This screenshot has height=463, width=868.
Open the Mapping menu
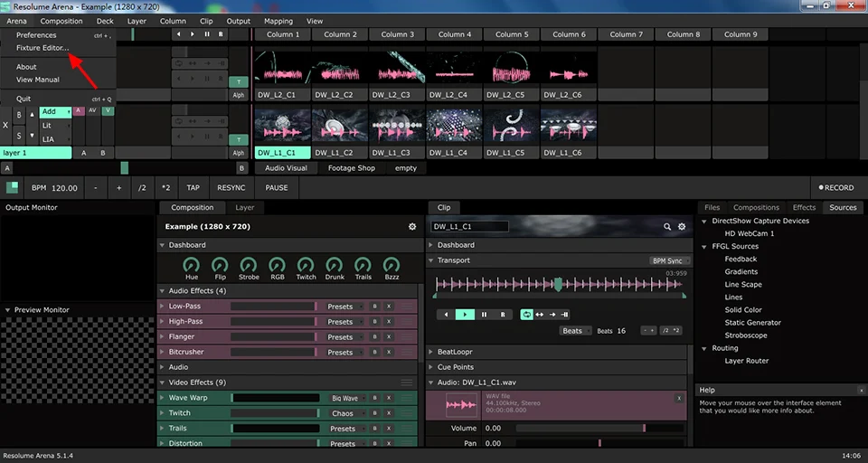(x=278, y=21)
